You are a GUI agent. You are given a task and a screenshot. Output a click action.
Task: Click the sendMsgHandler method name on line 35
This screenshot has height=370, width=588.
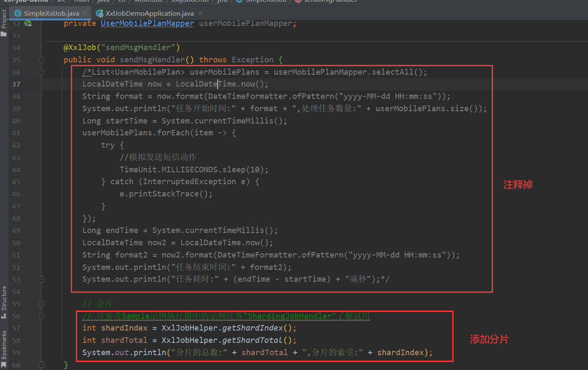pyautogui.click(x=152, y=60)
